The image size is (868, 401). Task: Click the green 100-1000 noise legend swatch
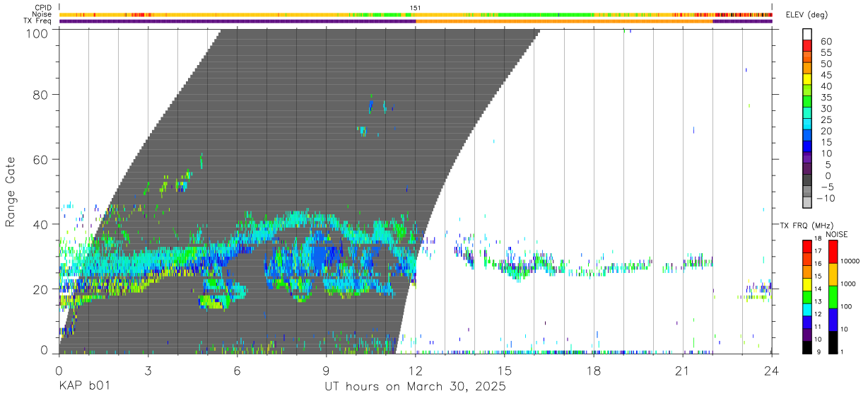tap(833, 296)
